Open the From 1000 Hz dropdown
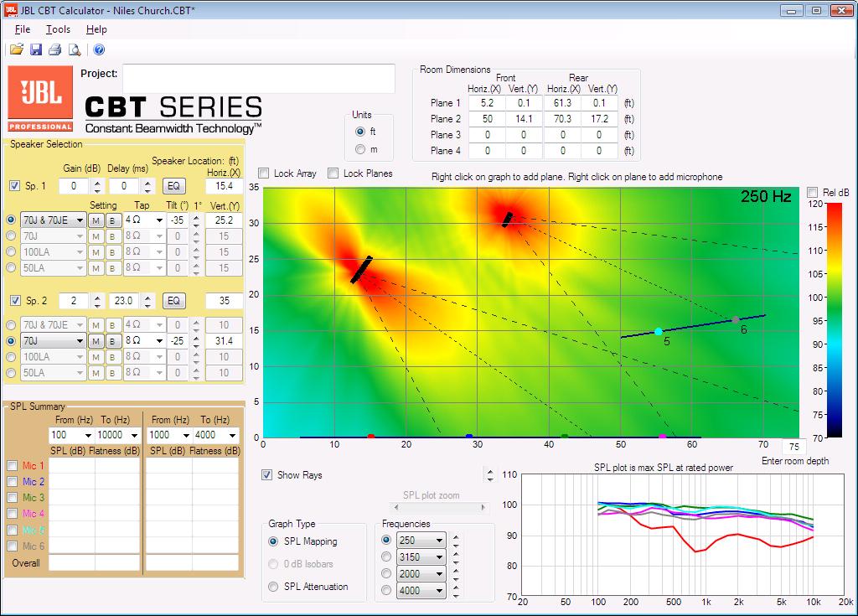This screenshot has width=858, height=616. pyautogui.click(x=169, y=435)
